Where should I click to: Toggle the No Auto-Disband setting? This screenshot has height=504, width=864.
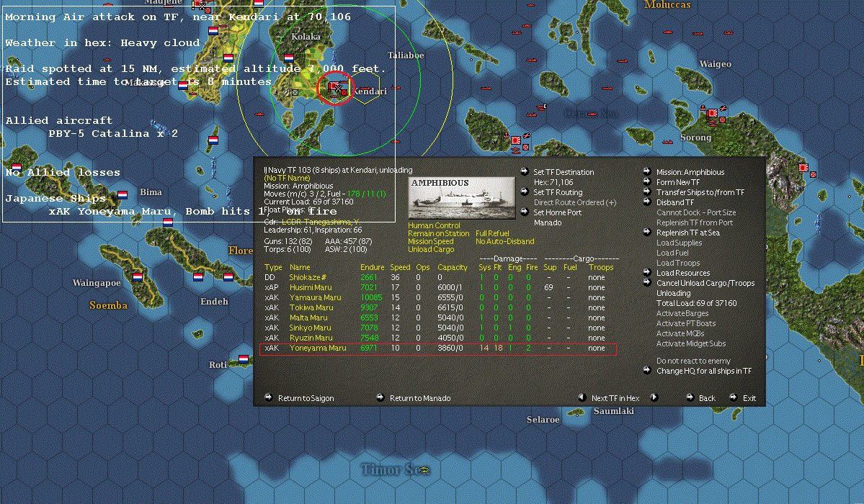(504, 241)
